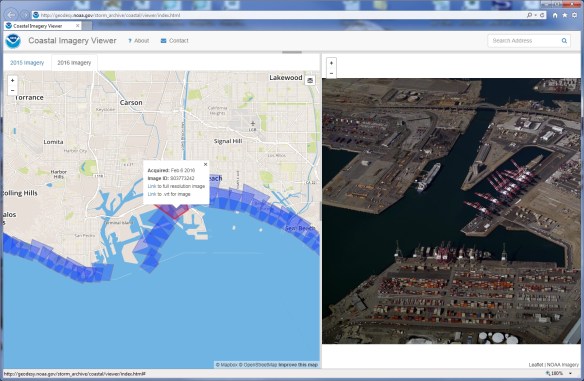
Task: Open the 100% zoom level dropdown
Action: click(571, 373)
